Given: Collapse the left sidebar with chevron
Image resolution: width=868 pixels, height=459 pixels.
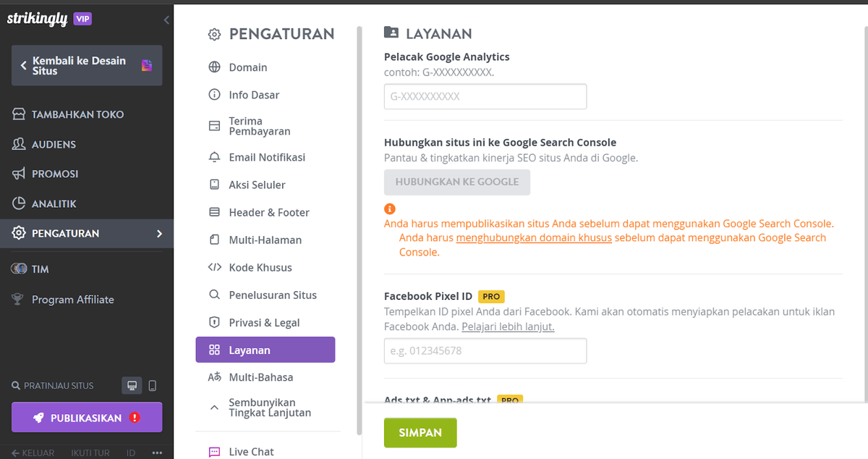Looking at the screenshot, I should point(166,20).
